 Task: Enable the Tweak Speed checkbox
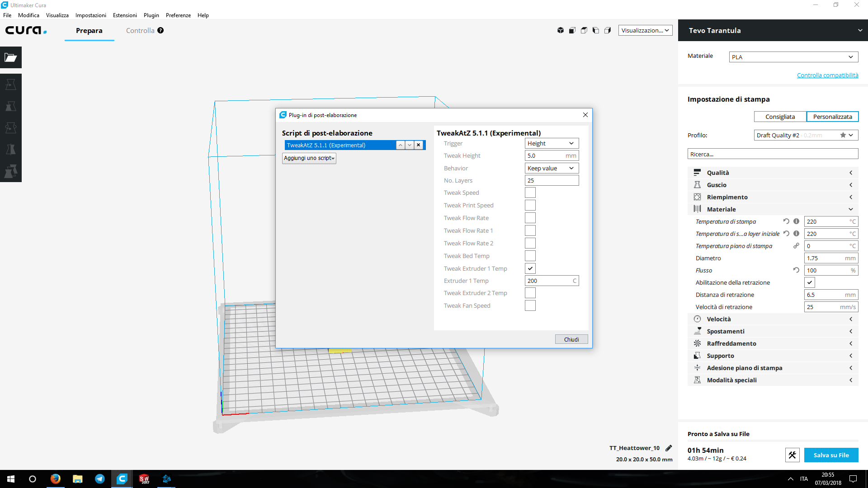530,192
